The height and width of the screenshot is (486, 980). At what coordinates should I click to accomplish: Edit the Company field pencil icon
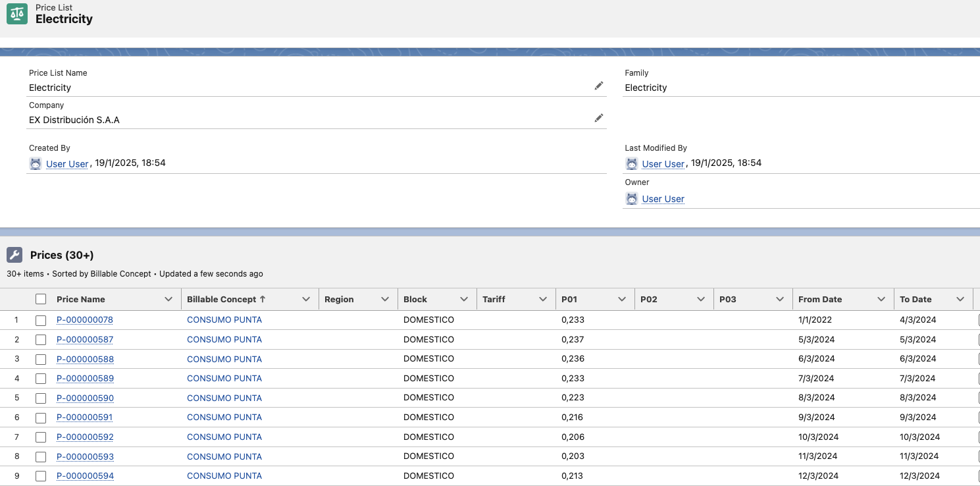[x=599, y=118]
